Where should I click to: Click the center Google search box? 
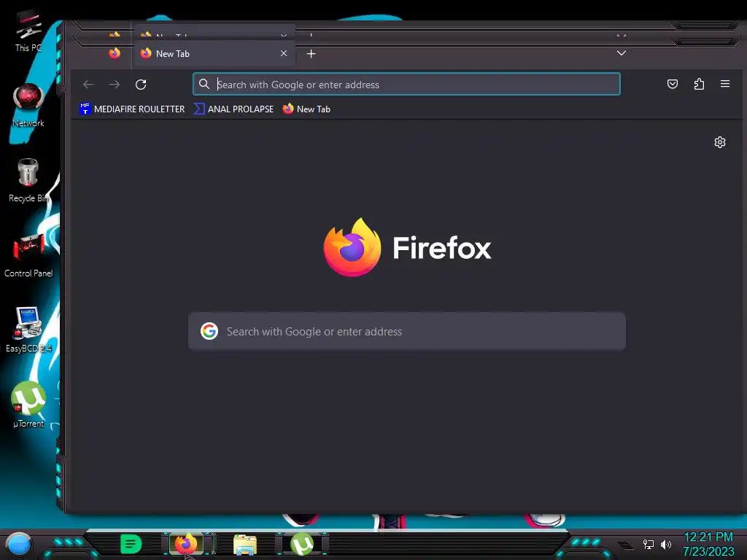click(x=407, y=332)
